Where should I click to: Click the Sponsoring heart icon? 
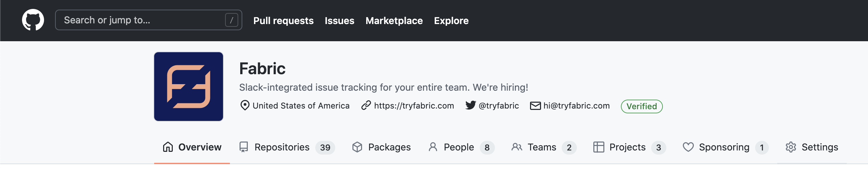(688, 147)
